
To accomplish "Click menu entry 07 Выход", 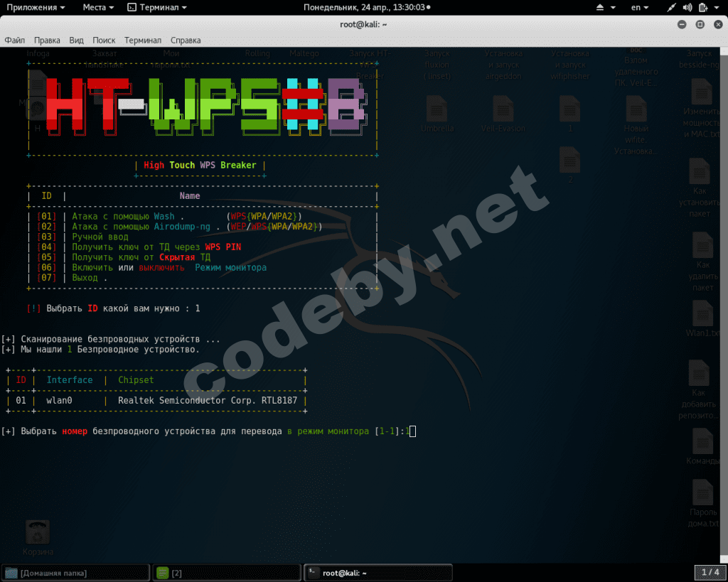I will click(x=72, y=278).
